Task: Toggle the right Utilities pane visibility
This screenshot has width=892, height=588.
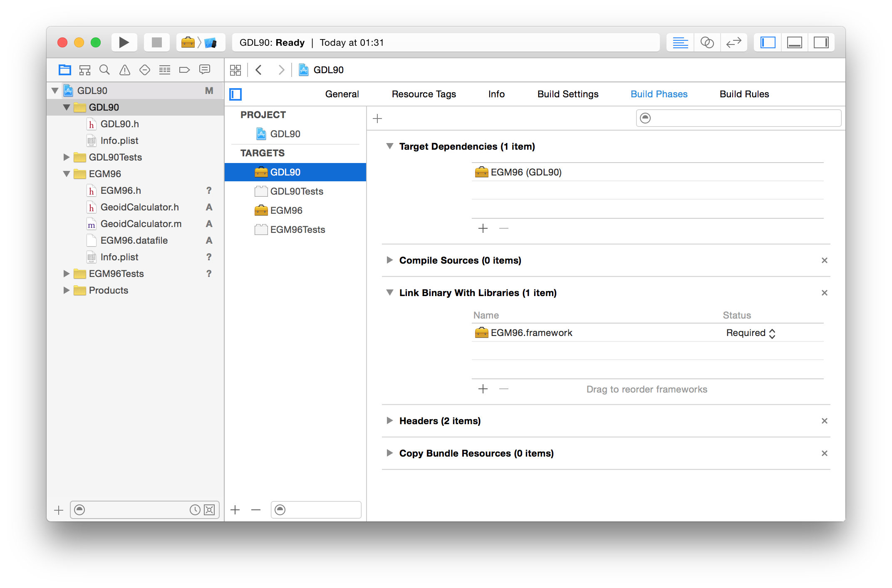Action: 821,42
